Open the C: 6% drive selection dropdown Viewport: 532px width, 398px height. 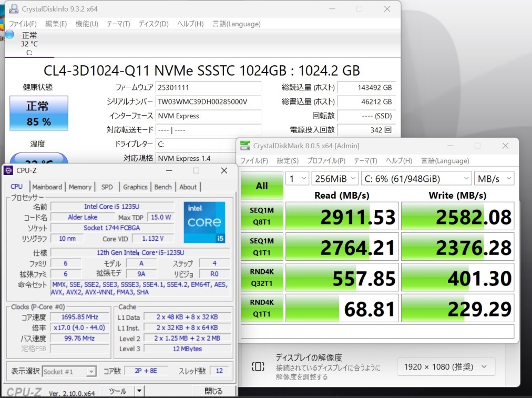416,178
